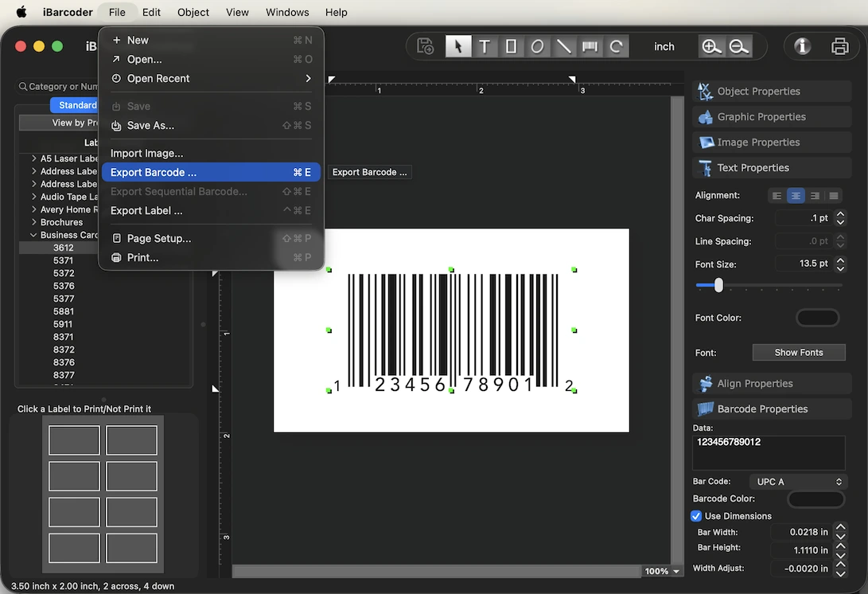Collapse Text Properties panel
868x594 pixels.
pos(772,168)
